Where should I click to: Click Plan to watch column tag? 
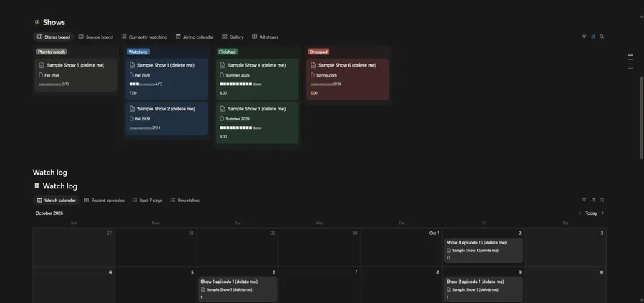pyautogui.click(x=52, y=52)
